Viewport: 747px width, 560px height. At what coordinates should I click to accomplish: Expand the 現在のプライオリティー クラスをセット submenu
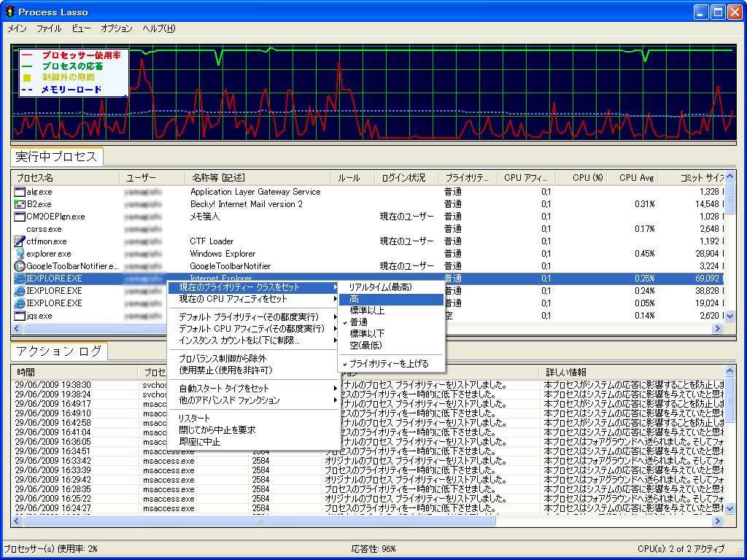[x=253, y=287]
